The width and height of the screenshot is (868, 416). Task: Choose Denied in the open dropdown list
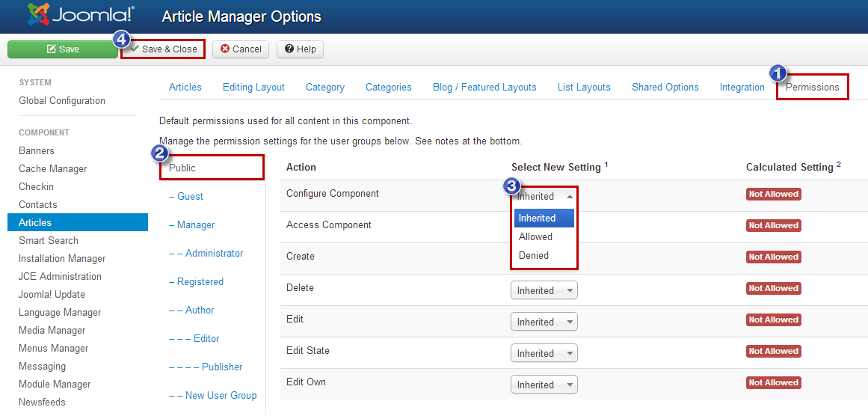(x=544, y=255)
